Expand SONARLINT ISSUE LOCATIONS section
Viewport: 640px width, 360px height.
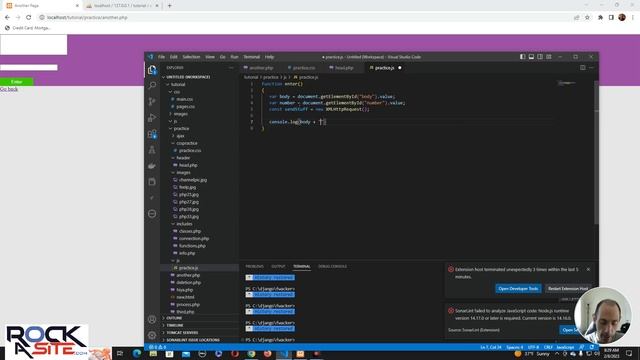click(193, 340)
